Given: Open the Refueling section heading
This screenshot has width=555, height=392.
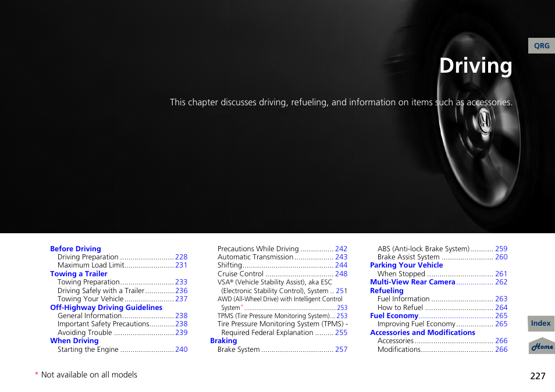Looking at the screenshot, I should (386, 290).
